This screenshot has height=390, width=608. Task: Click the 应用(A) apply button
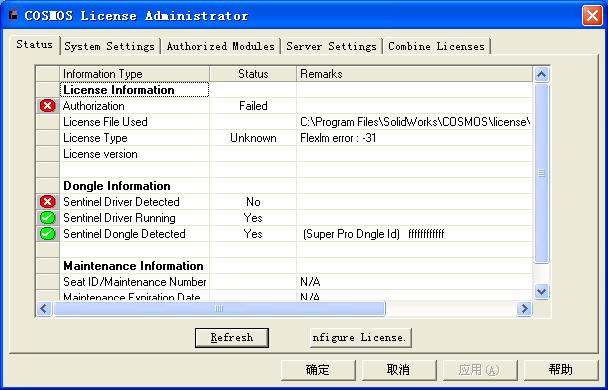click(x=480, y=370)
